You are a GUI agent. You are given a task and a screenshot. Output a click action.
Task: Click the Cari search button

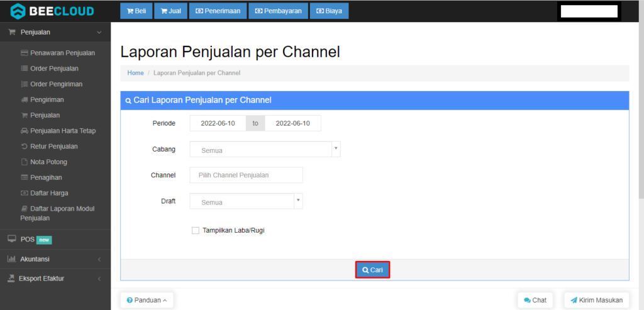click(x=372, y=270)
